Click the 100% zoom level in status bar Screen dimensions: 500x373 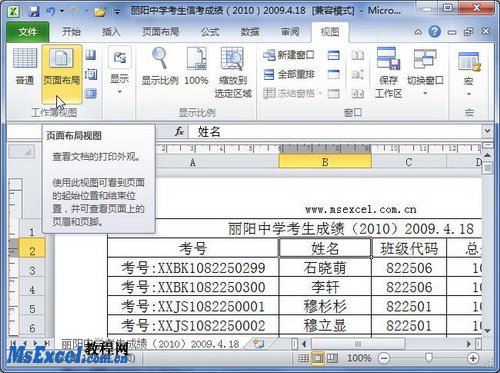point(359,358)
